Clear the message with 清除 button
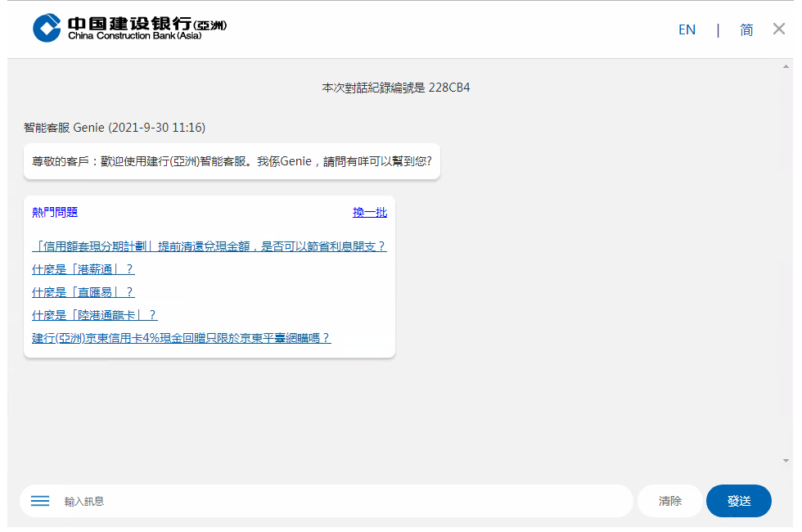 coord(670,501)
